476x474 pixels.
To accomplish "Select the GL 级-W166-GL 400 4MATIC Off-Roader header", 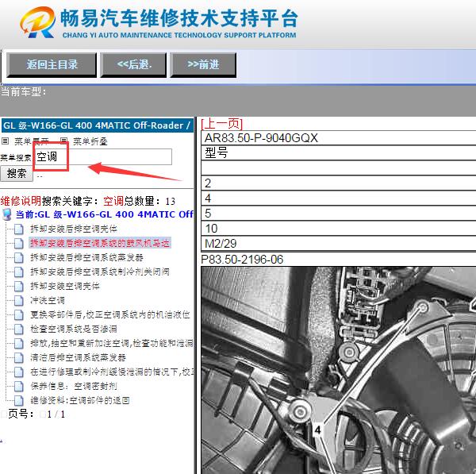I will [x=98, y=125].
